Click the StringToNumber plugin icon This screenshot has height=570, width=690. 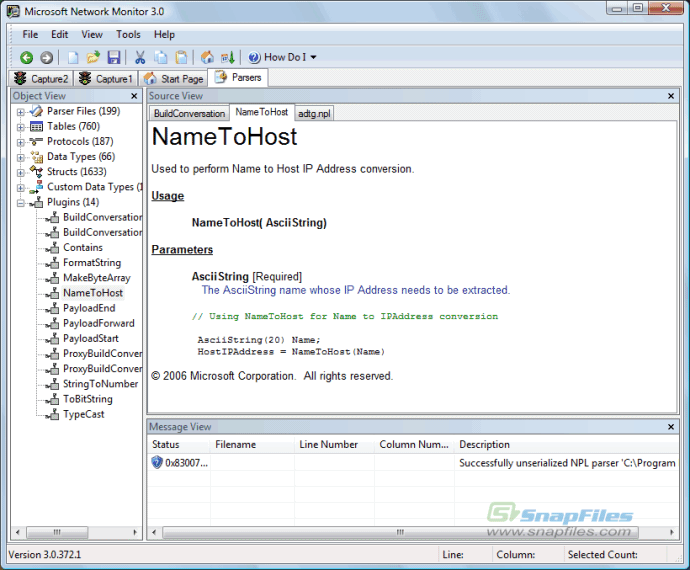(x=52, y=384)
